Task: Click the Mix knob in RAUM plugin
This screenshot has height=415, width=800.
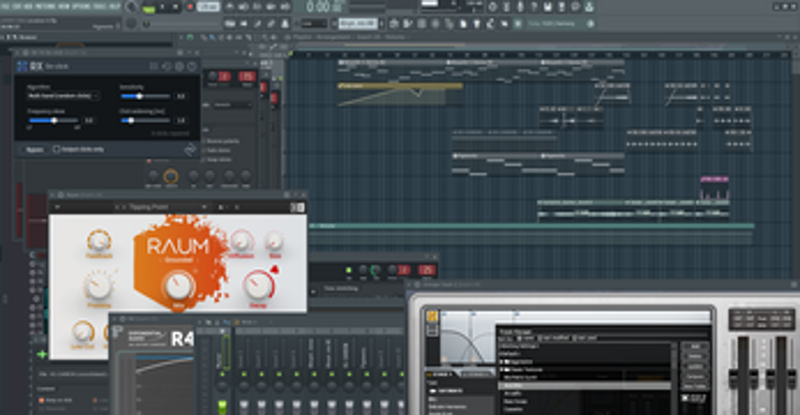Action: click(178, 289)
